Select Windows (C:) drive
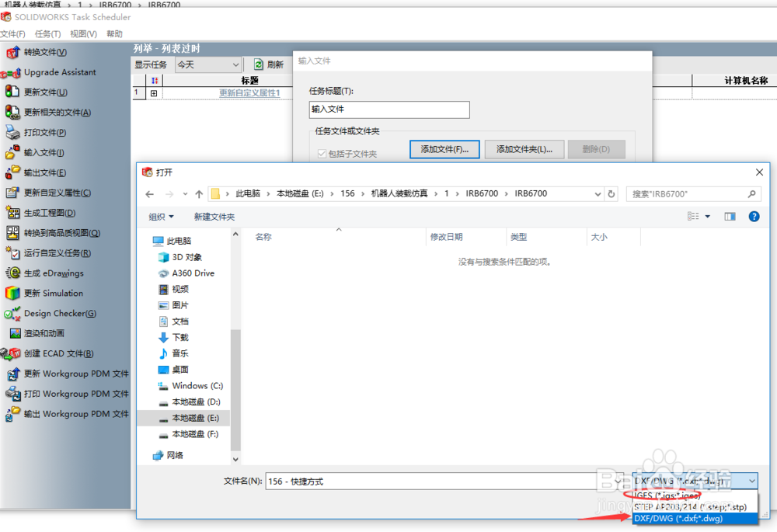The image size is (777, 532). [x=197, y=386]
